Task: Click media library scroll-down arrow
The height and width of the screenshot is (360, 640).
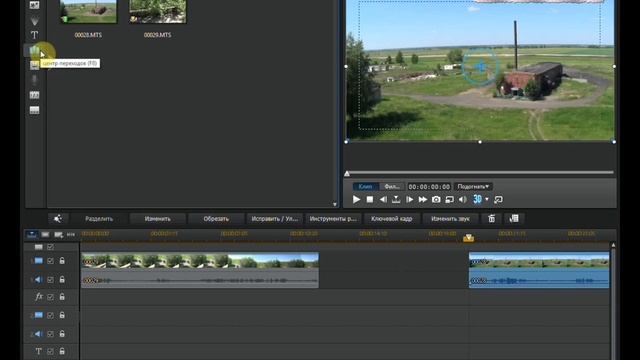Action: click(335, 204)
